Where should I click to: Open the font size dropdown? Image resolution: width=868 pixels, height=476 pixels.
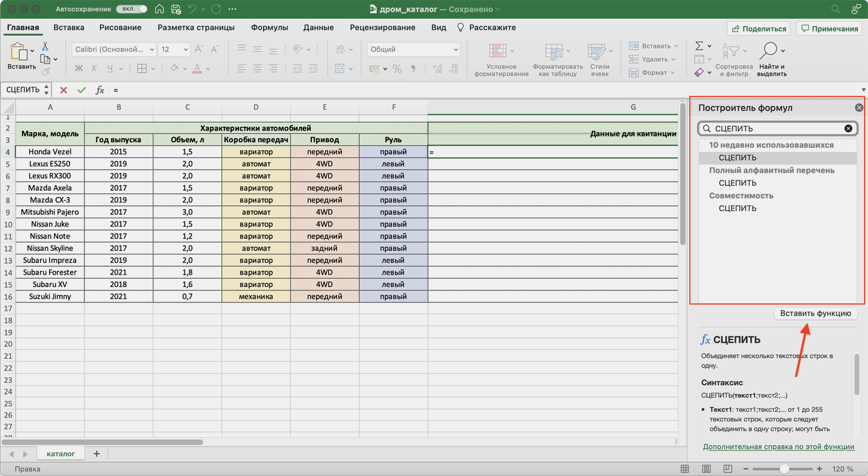point(185,50)
